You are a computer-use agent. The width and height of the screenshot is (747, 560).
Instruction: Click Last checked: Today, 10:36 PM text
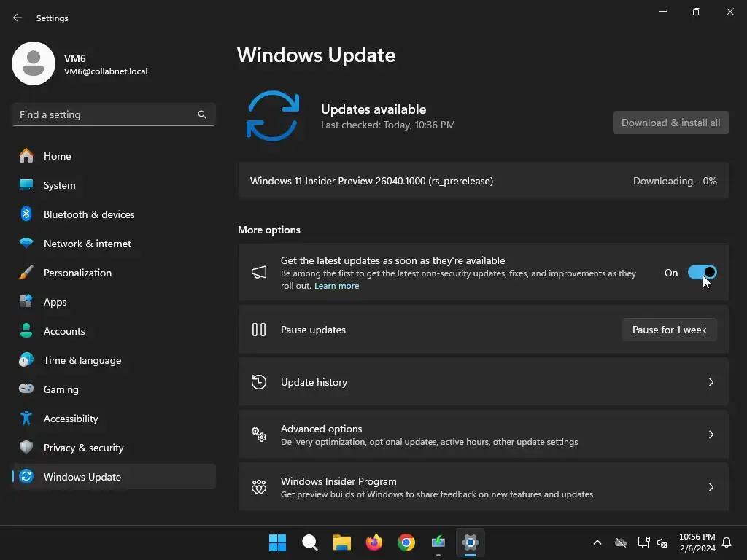pos(388,125)
